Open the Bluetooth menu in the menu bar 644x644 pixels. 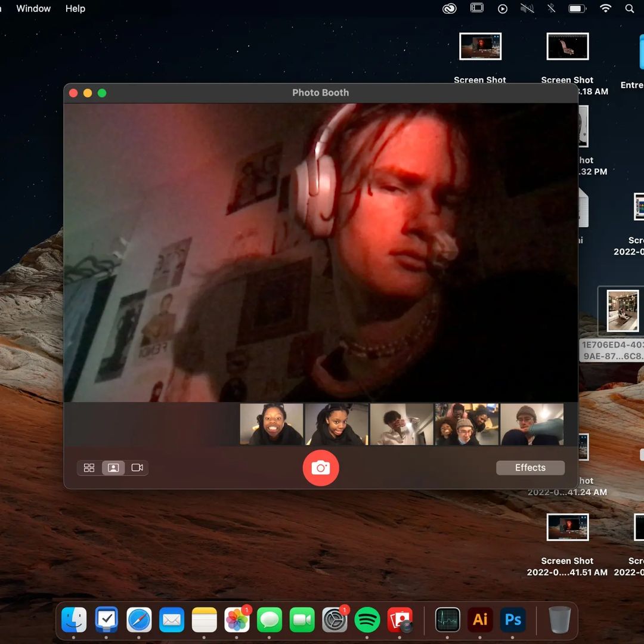551,9
